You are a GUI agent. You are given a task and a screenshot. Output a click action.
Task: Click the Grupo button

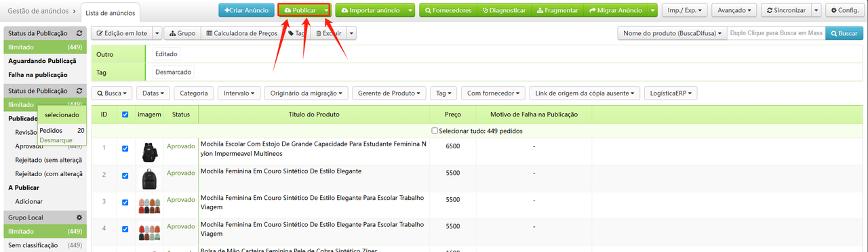point(182,33)
